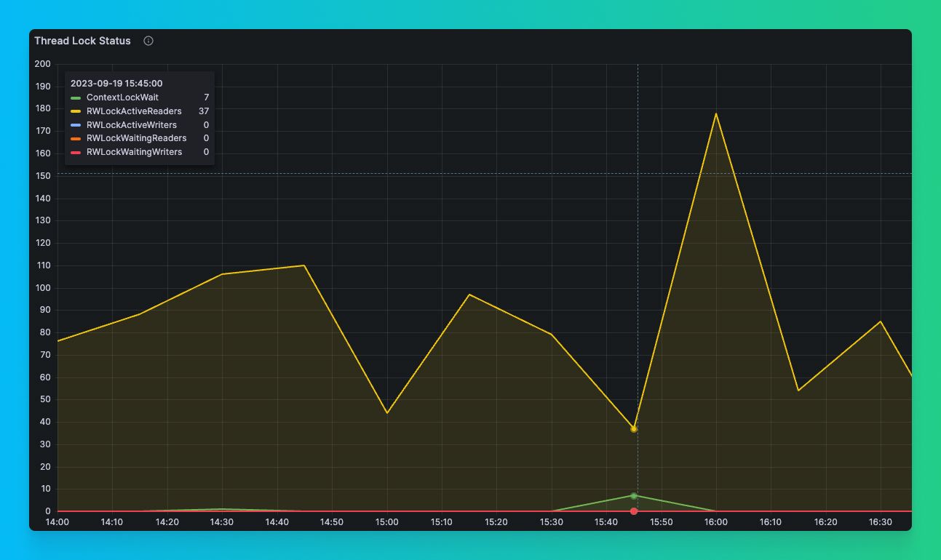Viewport: 941px width, 560px height.
Task: Click the yellow data point at 15:45
Action: pyautogui.click(x=634, y=429)
